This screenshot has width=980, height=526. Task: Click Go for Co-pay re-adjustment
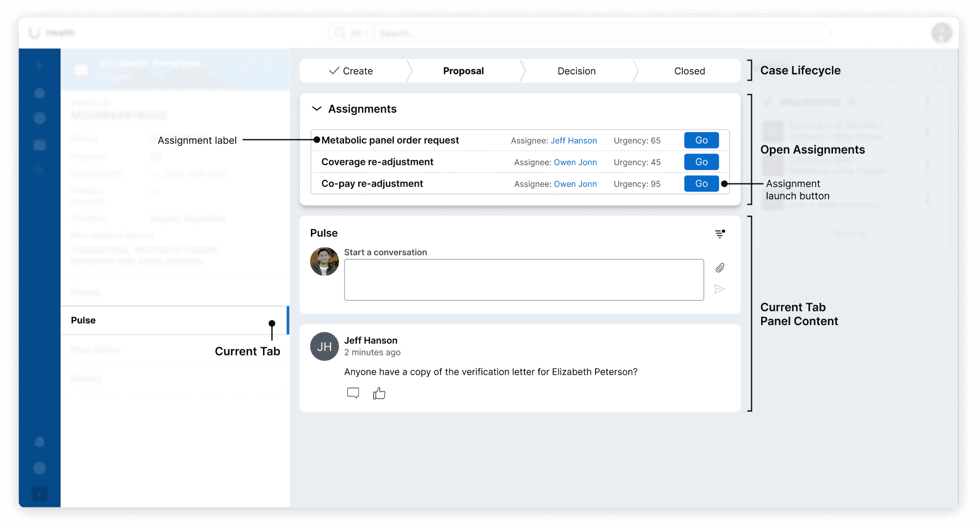(x=701, y=184)
